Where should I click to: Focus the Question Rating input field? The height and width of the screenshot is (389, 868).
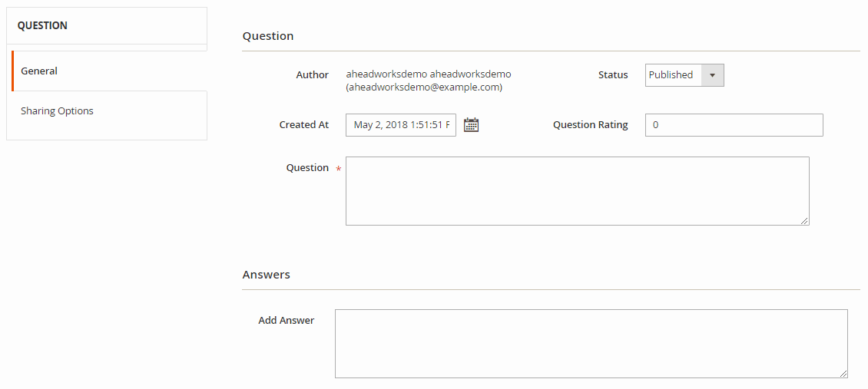[x=734, y=125]
